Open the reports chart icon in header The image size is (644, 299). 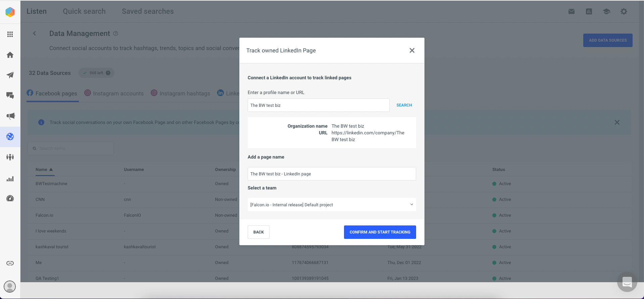tap(589, 11)
